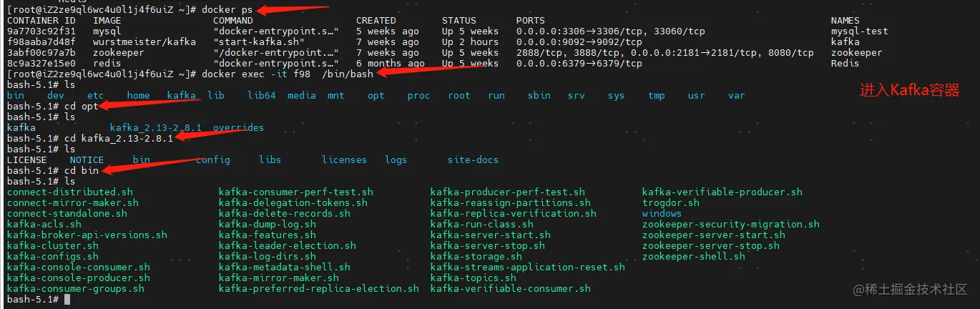This screenshot has width=980, height=309.
Task: Select kafka-streams-application-reset.sh script
Action: pyautogui.click(x=527, y=267)
